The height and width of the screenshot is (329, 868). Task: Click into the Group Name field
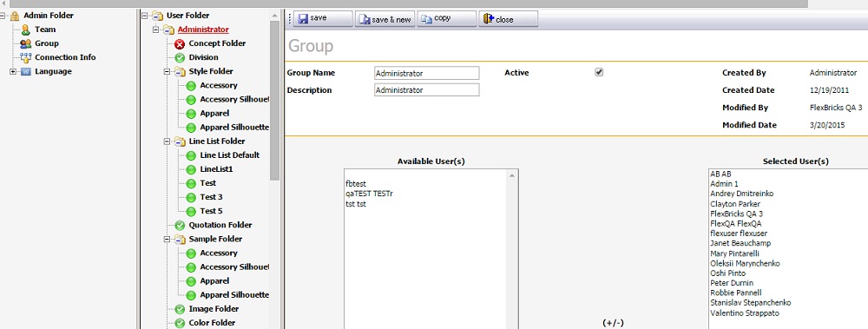pos(426,73)
